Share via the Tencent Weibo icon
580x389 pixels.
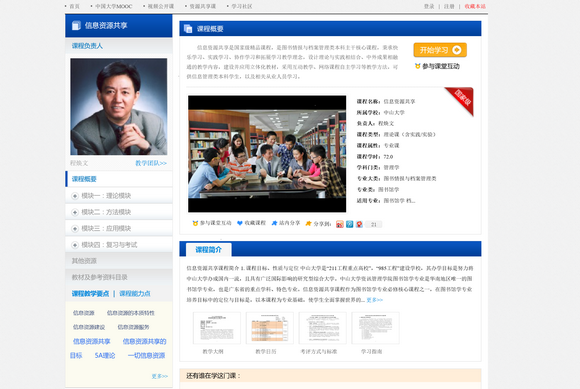coord(350,224)
